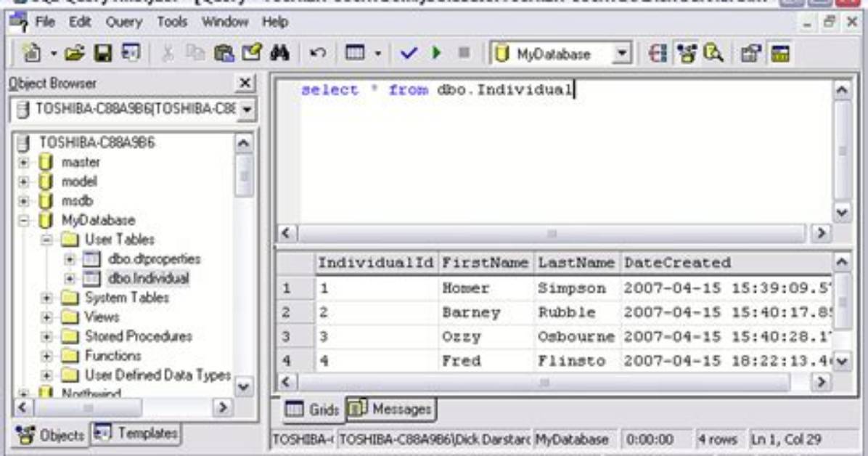
Task: Click inside the SQL query editor
Action: (554, 152)
